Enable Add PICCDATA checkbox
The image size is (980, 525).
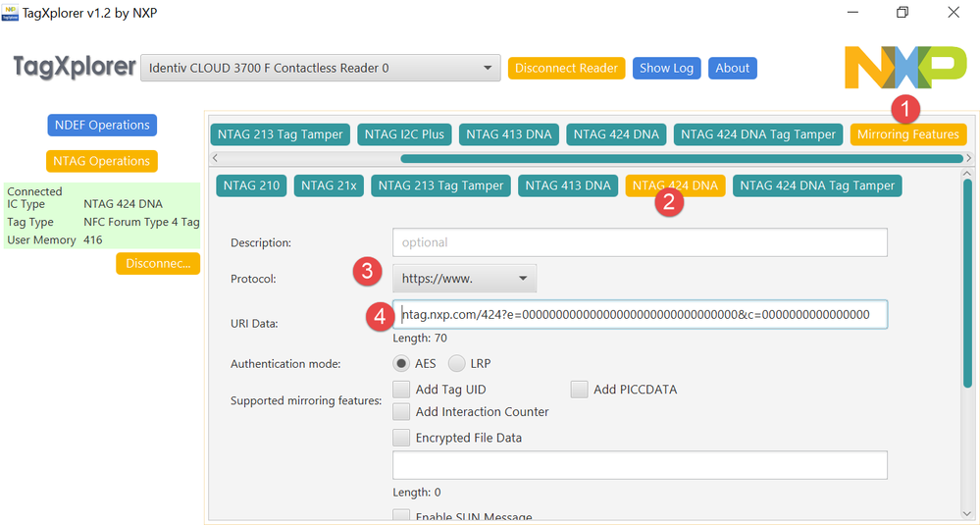580,390
